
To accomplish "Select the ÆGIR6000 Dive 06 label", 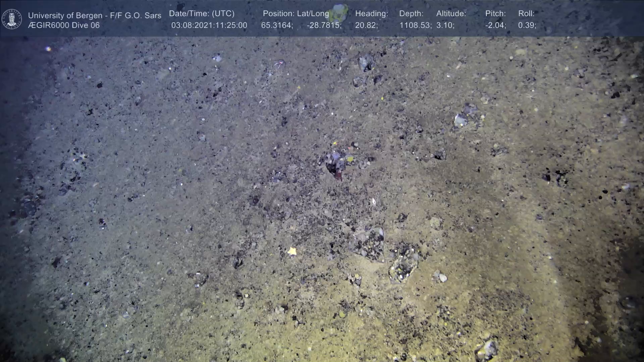I will pyautogui.click(x=64, y=25).
